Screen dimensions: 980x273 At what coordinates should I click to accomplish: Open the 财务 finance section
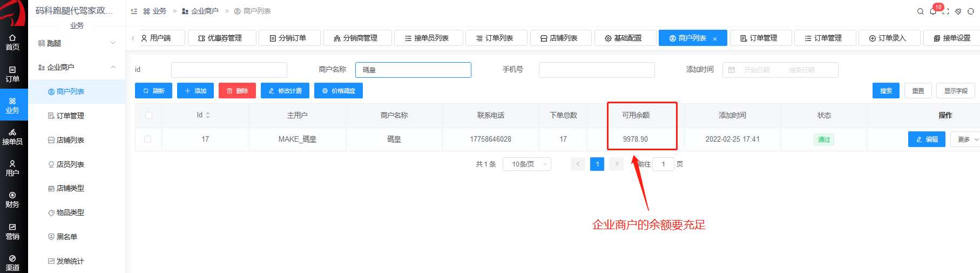12,200
